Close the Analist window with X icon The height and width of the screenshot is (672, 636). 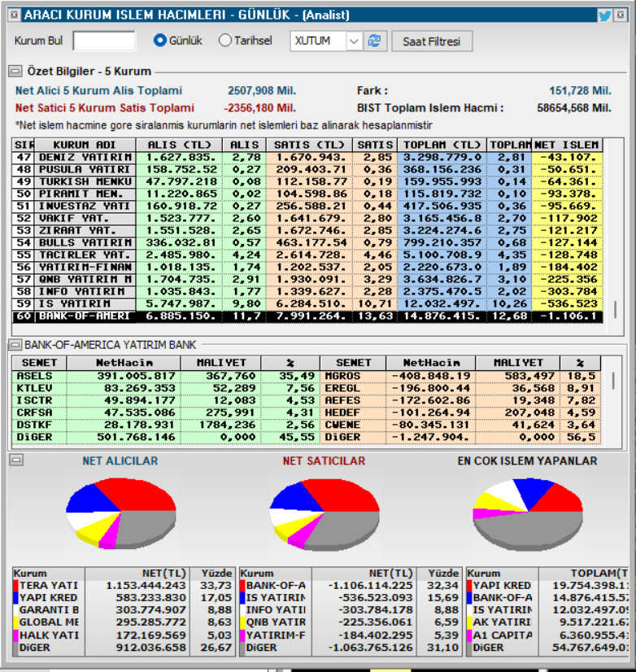621,15
